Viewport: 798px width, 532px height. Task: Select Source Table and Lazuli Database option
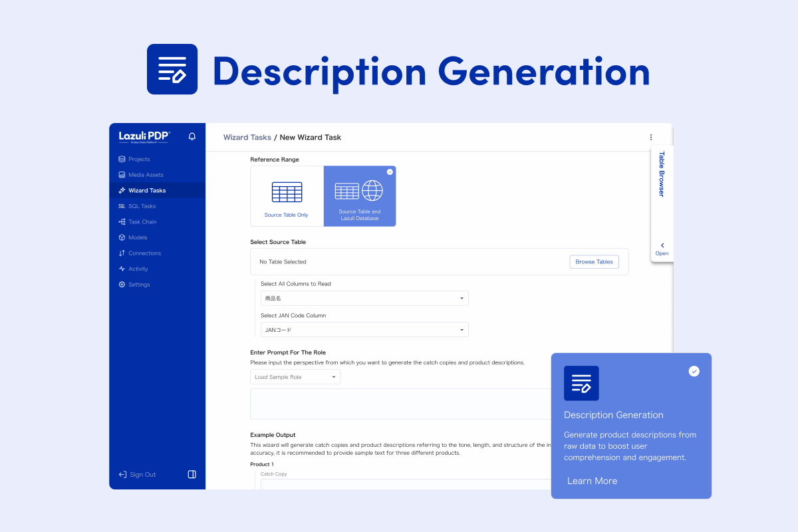coord(359,197)
